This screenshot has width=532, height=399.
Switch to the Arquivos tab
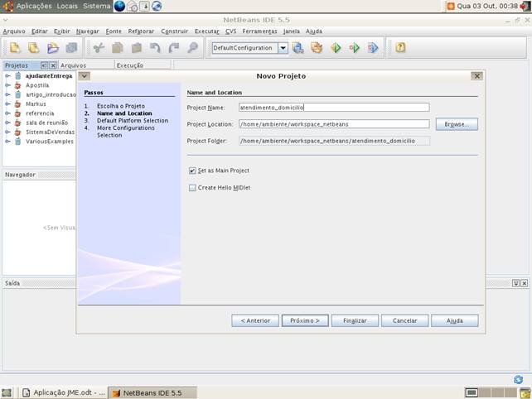point(73,65)
